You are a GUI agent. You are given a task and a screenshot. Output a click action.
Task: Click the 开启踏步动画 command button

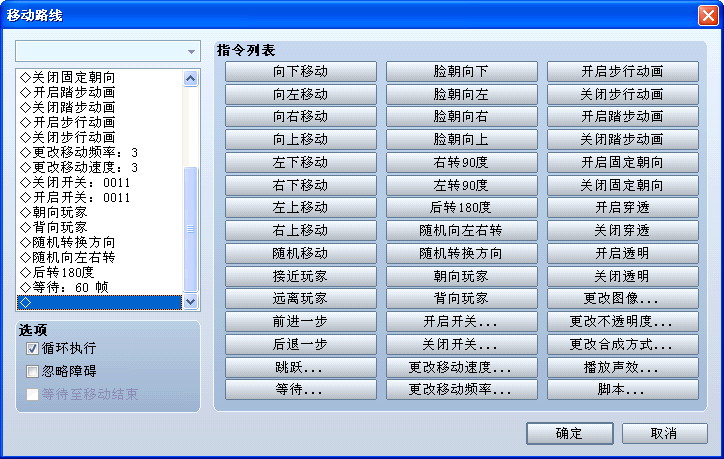coord(623,116)
